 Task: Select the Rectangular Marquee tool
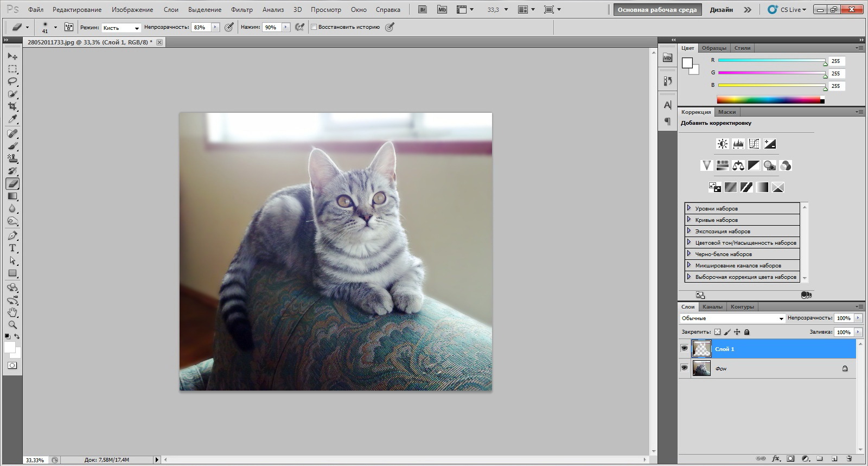[x=12, y=69]
